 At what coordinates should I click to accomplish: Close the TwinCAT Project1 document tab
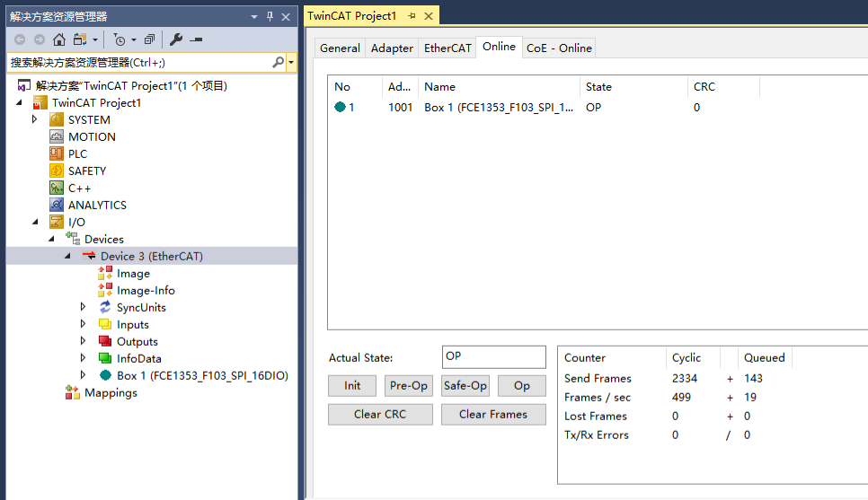click(429, 16)
